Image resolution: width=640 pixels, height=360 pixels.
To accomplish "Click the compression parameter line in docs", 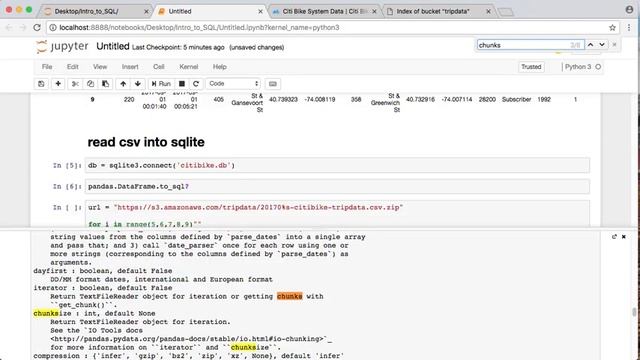I will tap(189, 356).
